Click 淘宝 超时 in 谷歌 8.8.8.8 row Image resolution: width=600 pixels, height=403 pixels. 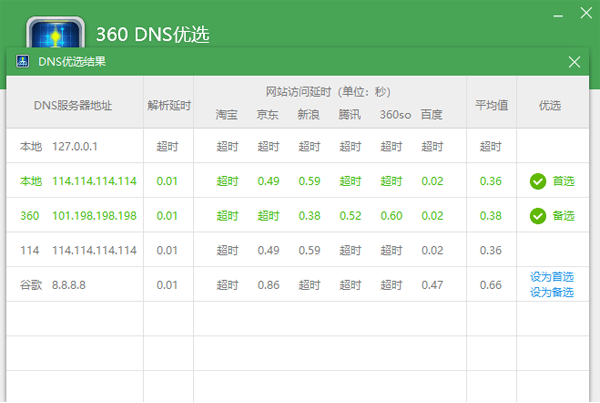[x=227, y=285]
